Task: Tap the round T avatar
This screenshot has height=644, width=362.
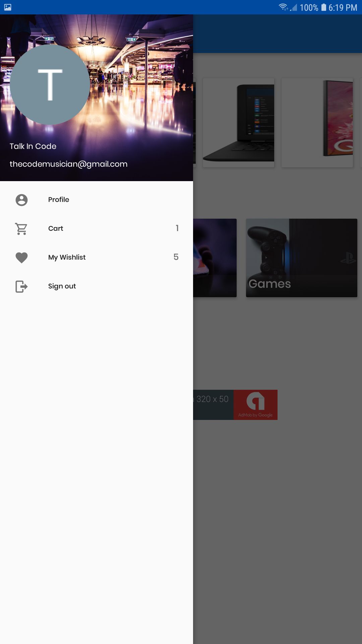Action: [50, 85]
